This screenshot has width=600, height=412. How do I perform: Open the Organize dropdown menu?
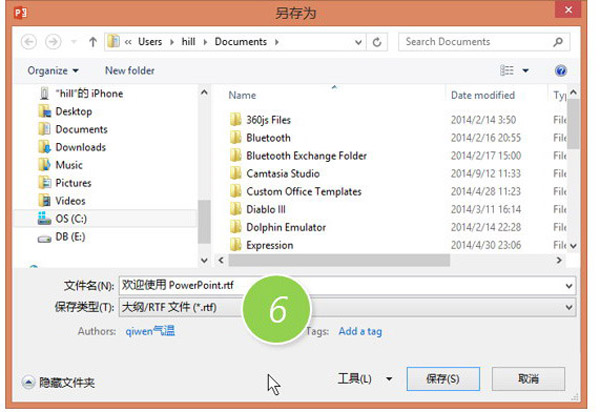pos(52,71)
